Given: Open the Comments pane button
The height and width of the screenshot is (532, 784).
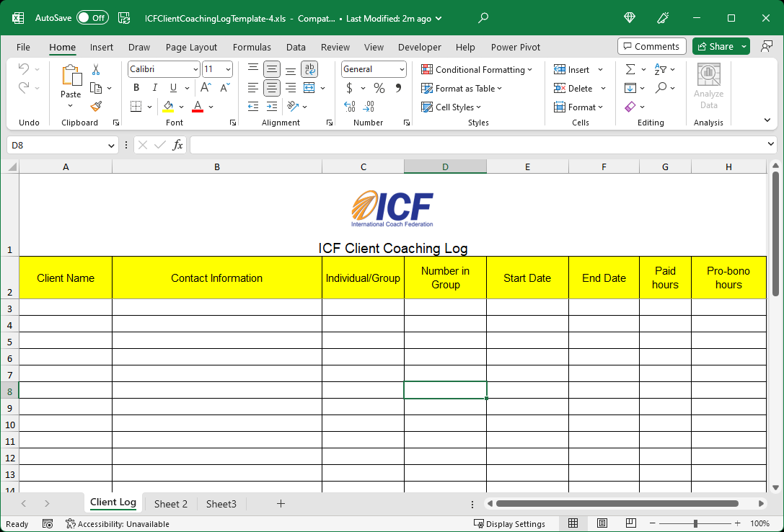Looking at the screenshot, I should tap(651, 46).
